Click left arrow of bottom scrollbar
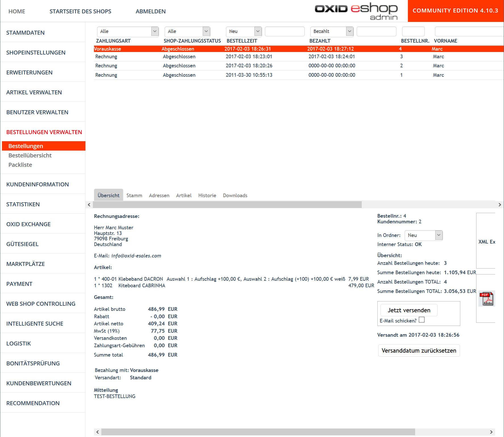 point(98,432)
